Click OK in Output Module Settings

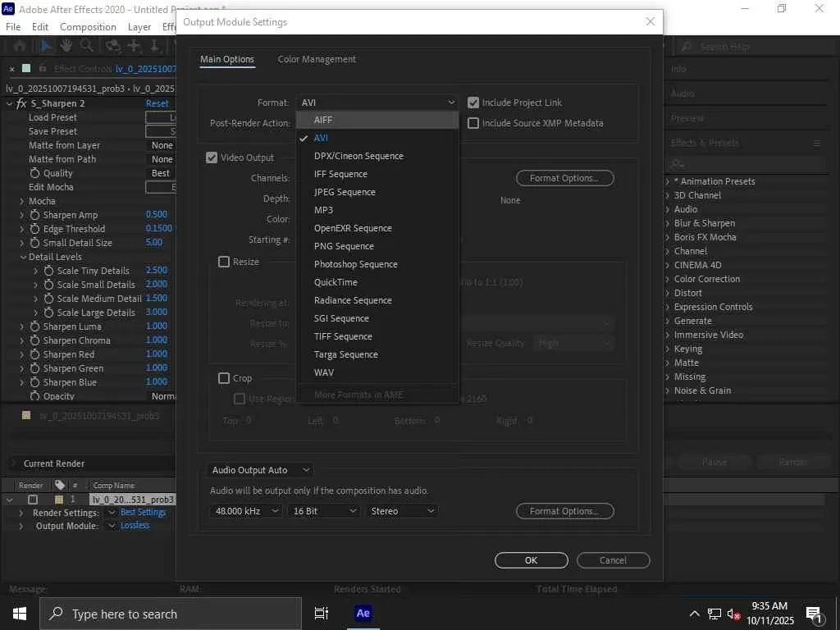(x=531, y=560)
